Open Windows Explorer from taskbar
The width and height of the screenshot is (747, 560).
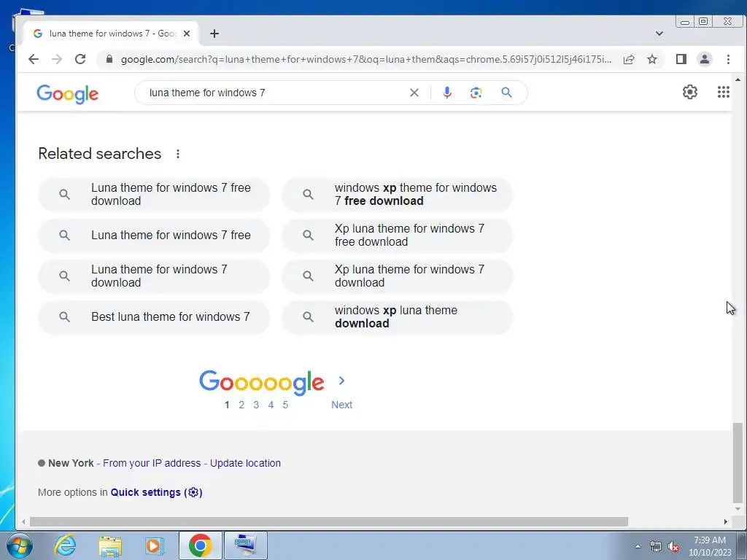[x=110, y=546]
